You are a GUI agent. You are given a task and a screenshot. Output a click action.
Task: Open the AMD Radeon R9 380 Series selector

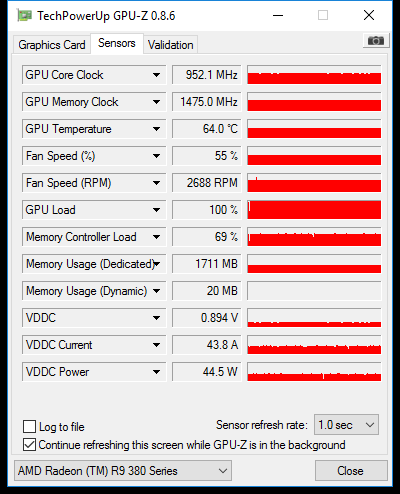pos(123,471)
